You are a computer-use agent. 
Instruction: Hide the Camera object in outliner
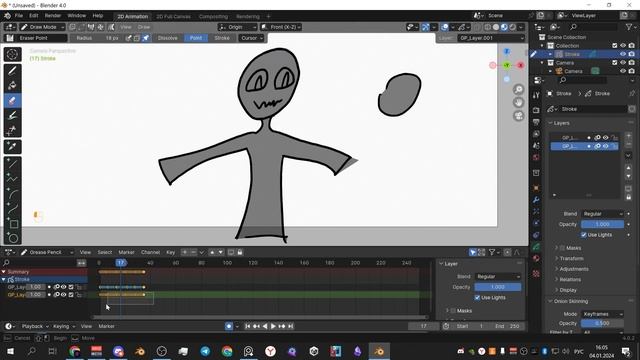623,71
